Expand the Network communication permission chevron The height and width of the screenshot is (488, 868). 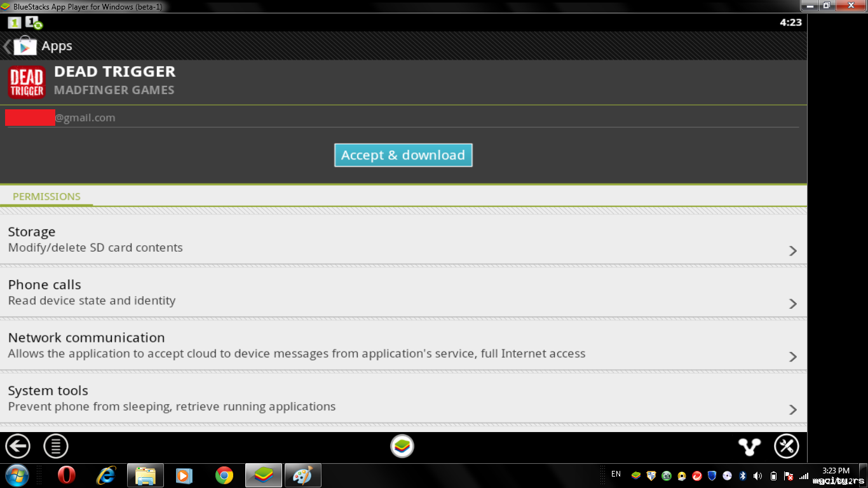[793, 356]
